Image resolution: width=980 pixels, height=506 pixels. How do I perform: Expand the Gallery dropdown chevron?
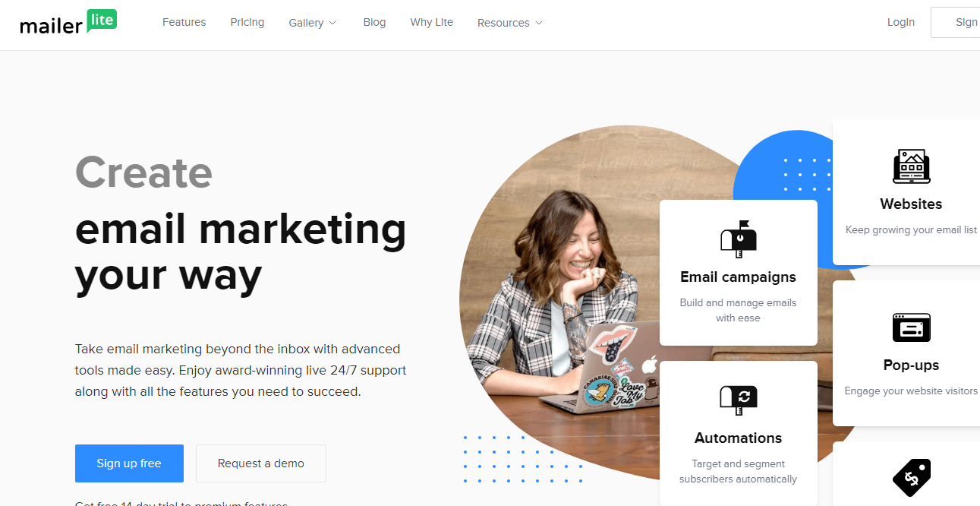(x=332, y=23)
